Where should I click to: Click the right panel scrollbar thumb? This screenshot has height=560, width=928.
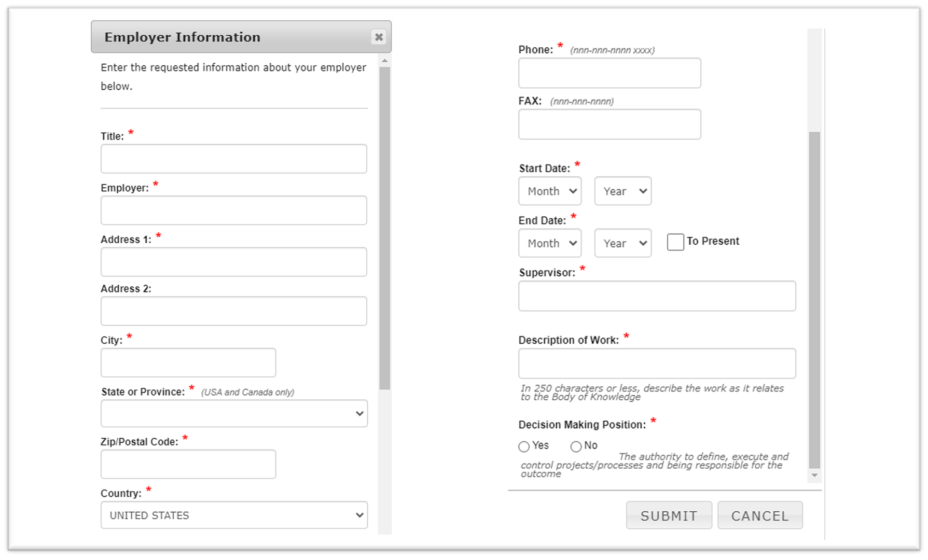click(814, 300)
